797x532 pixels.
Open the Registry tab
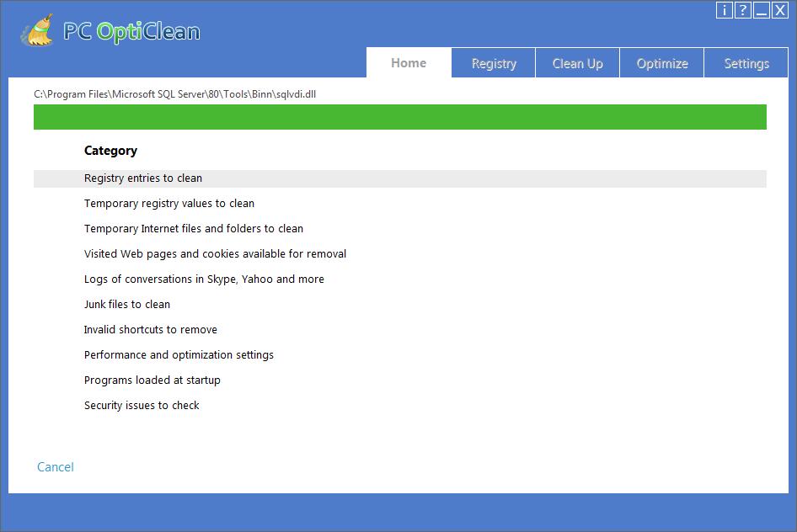[x=494, y=63]
